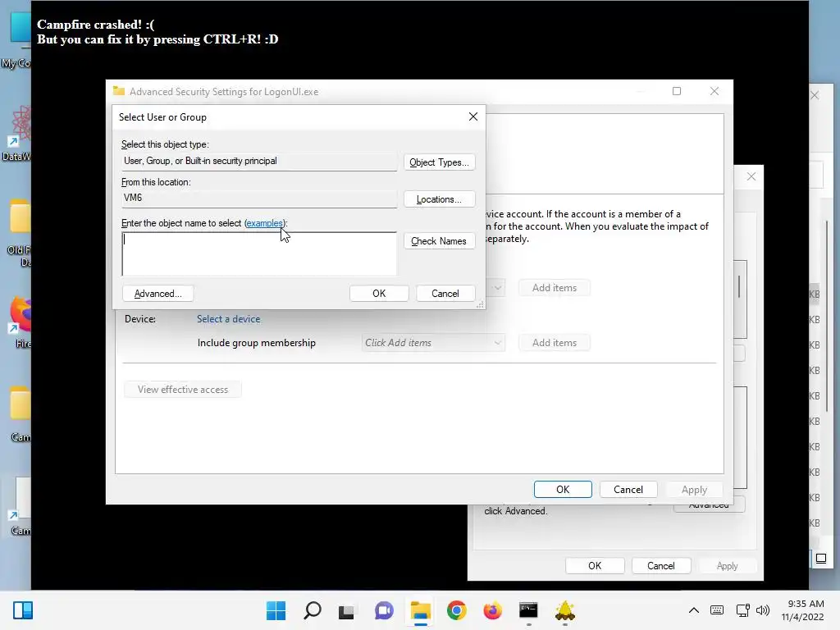Click OK in Advanced Security Settings
Image resolution: width=840 pixels, height=630 pixels.
(563, 490)
